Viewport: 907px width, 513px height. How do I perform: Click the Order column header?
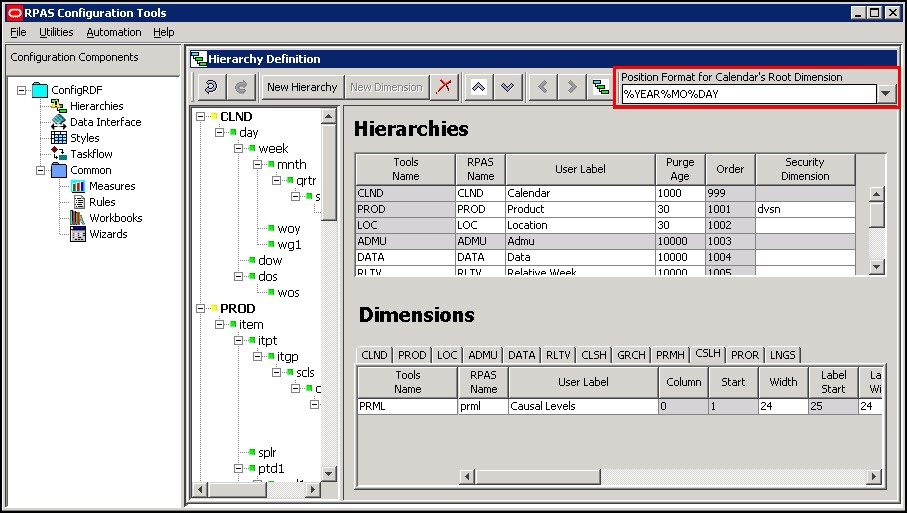(x=730, y=169)
